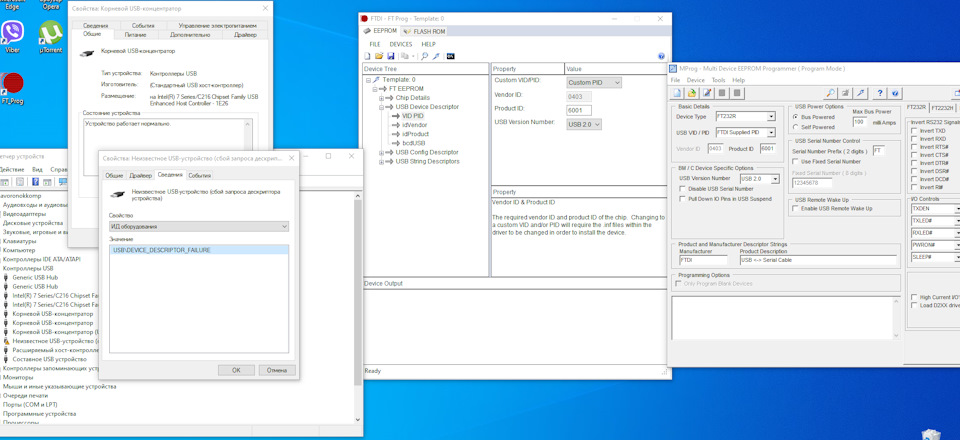This screenshot has width=960, height=440.
Task: Click the OK button in properties dialog
Action: point(236,370)
